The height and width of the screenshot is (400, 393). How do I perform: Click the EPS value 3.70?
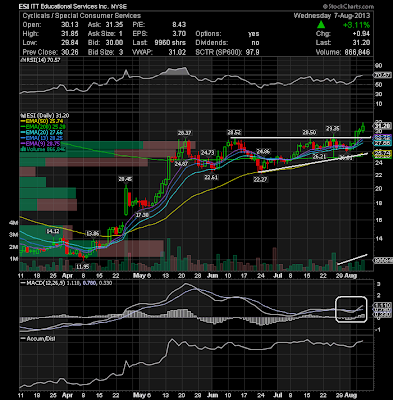point(179,34)
